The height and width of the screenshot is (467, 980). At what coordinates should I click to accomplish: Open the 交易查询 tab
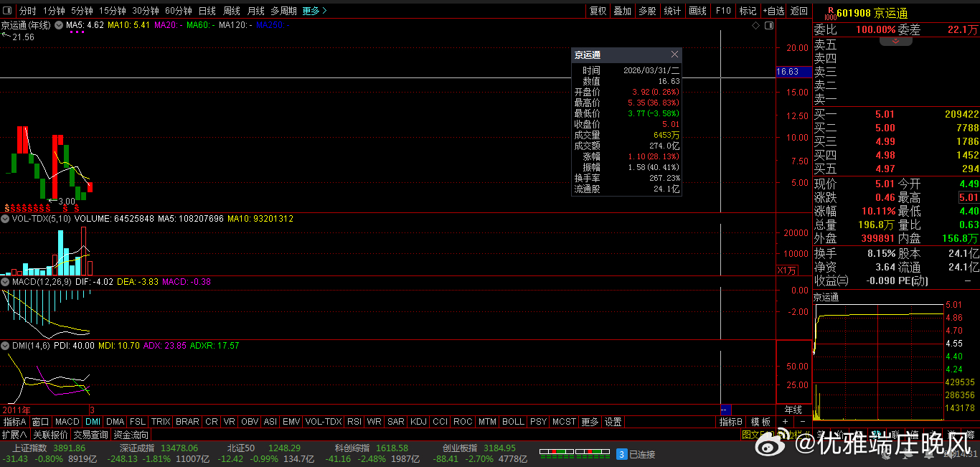(91, 435)
